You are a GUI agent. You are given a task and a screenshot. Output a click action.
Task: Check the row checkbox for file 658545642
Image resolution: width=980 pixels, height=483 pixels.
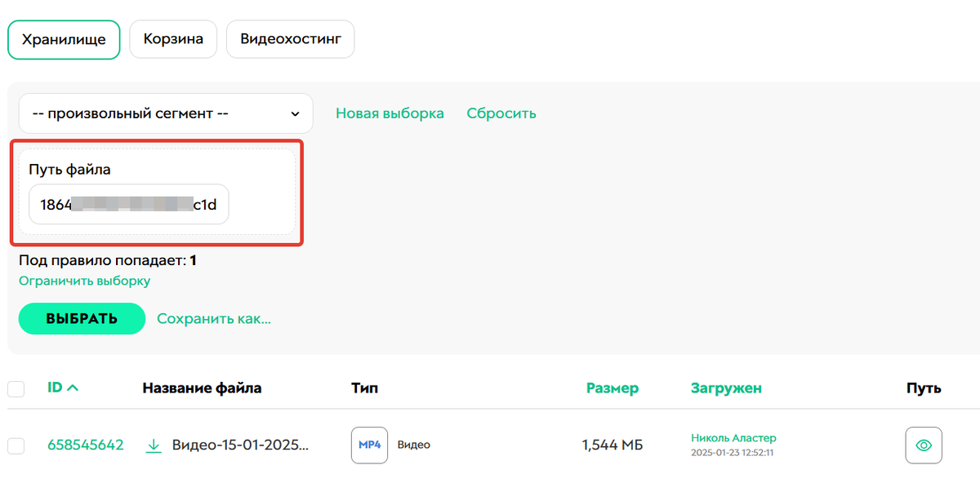16,445
